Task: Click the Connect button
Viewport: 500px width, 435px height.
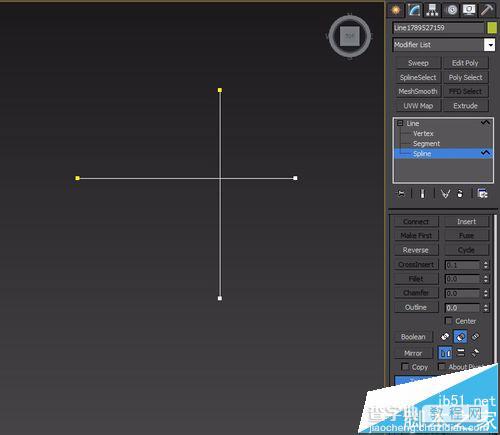Action: (416, 222)
